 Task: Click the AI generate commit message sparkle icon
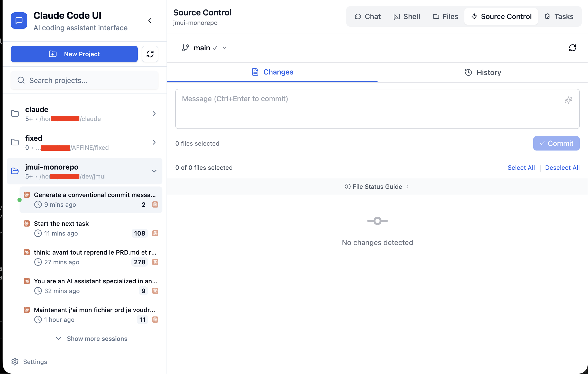pos(568,100)
